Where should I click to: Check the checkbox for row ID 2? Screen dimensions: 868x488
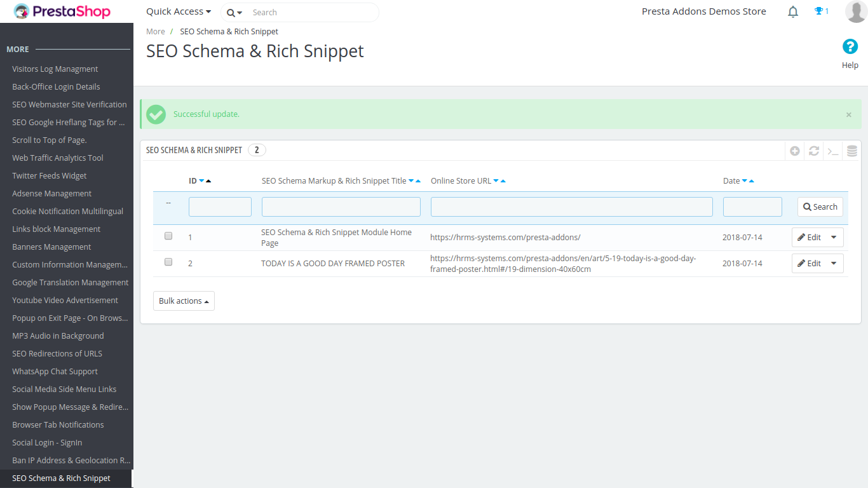point(168,262)
